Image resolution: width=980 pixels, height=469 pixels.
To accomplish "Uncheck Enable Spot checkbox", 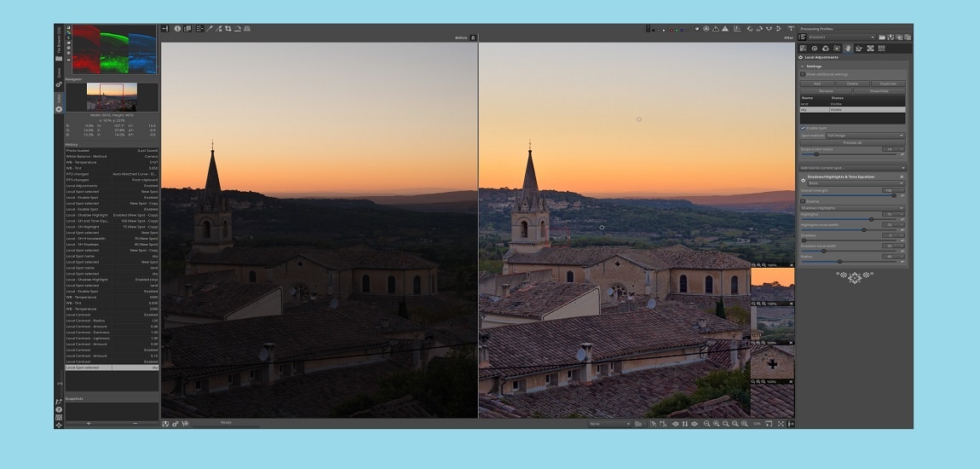I will (x=803, y=128).
